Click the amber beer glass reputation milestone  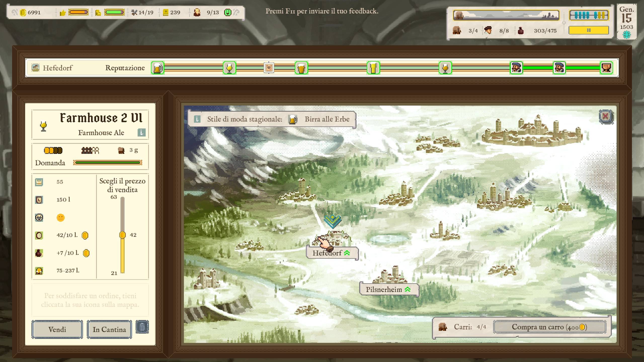coord(301,68)
